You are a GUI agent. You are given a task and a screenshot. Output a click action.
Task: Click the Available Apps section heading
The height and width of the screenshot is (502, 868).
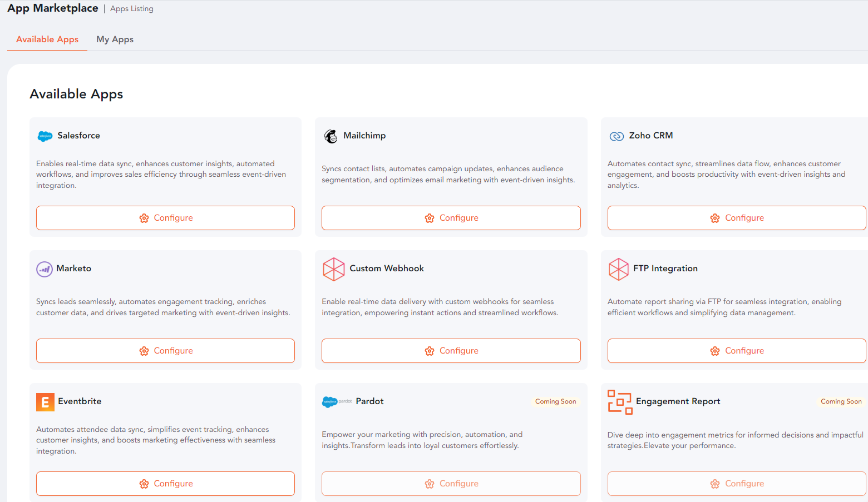[76, 94]
